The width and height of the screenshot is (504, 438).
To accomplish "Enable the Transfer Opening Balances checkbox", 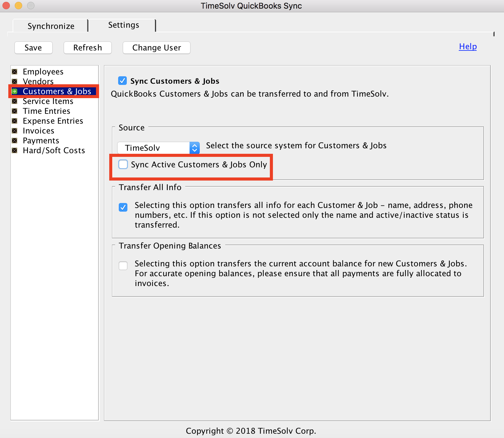I will click(x=123, y=265).
